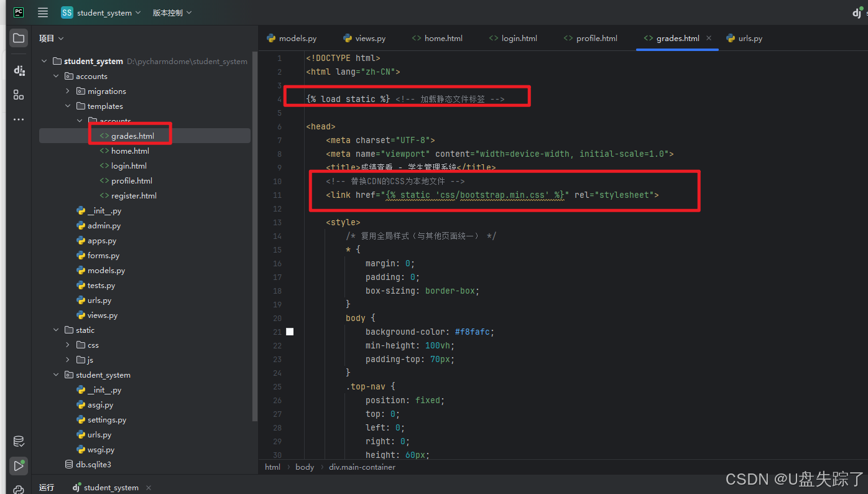Show more tool windows ellipsis
Screen dimensions: 868x494
click(19, 119)
